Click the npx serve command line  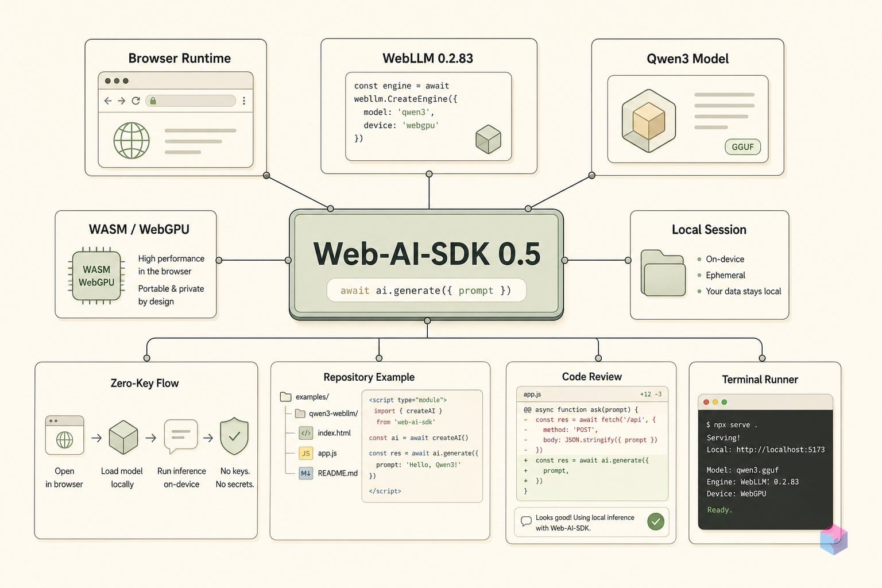point(732,425)
